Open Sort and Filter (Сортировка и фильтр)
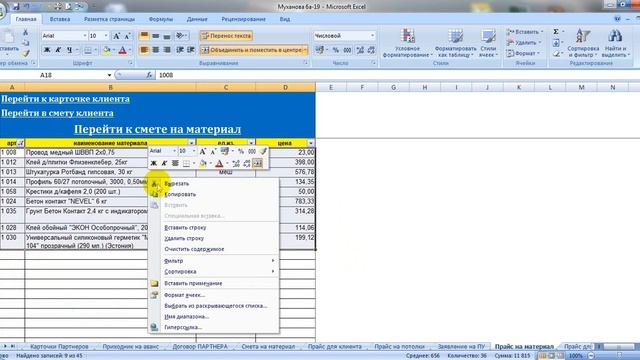 tap(583, 43)
